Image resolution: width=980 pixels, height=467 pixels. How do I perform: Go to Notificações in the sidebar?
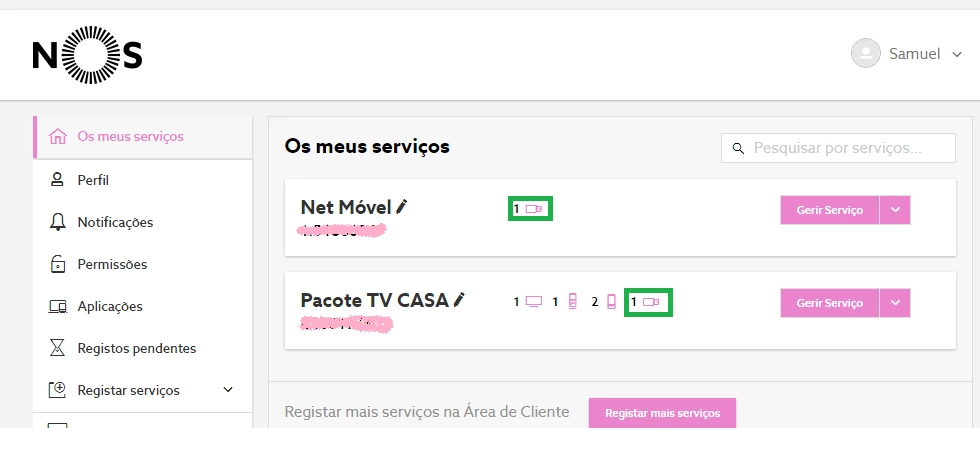point(115,222)
